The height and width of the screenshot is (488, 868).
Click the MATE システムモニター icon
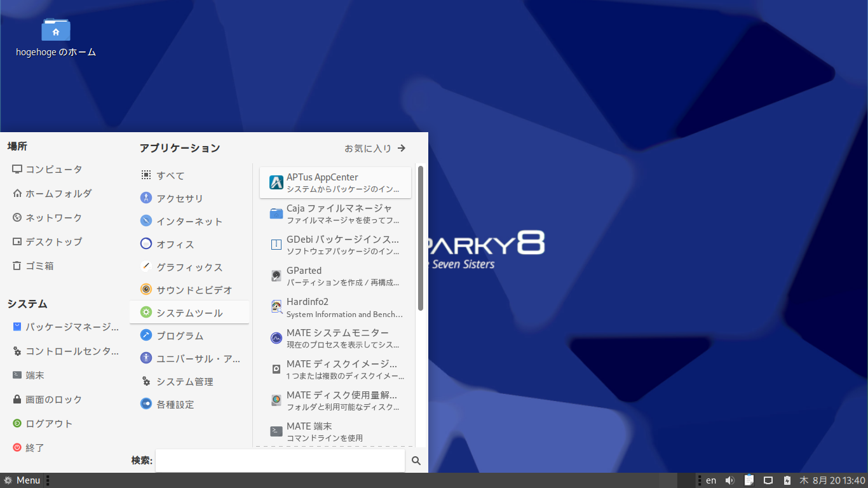[276, 338]
